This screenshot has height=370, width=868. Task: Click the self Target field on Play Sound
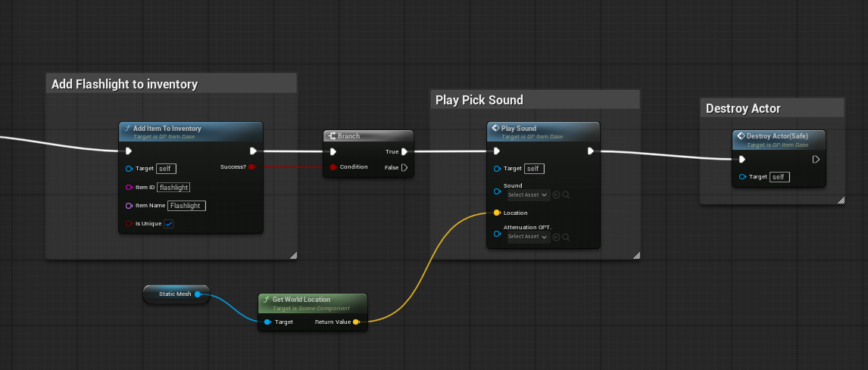[x=534, y=169]
